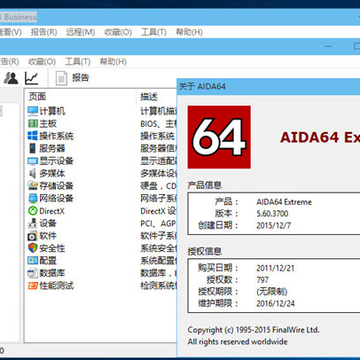
Task: Click the DirectX green Xbox icon
Action: pyautogui.click(x=33, y=211)
